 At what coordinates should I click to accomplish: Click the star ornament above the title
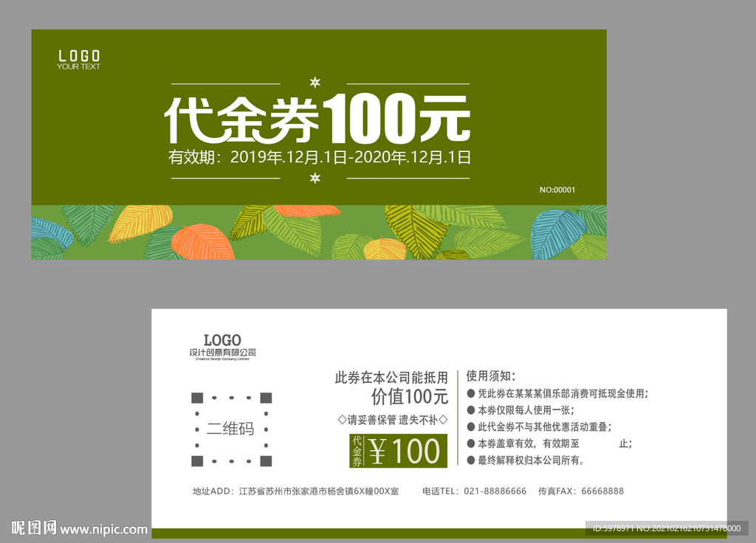click(315, 82)
